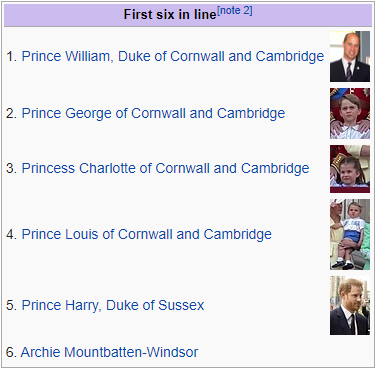Viewport: 381px width, 369px height.
Task: Follow the note 2 superscript reference
Action: [x=235, y=11]
